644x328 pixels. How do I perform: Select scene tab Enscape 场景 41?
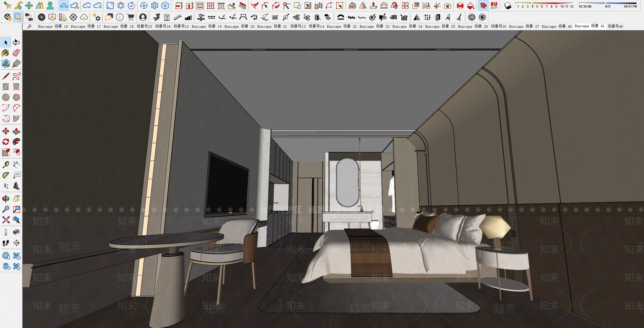(x=590, y=27)
